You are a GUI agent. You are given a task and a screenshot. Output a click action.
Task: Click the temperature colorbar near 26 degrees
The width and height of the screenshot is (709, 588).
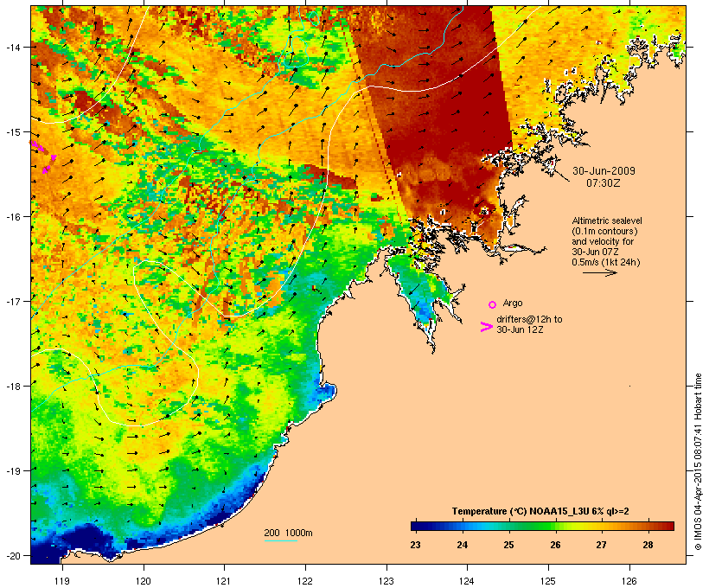click(x=555, y=526)
